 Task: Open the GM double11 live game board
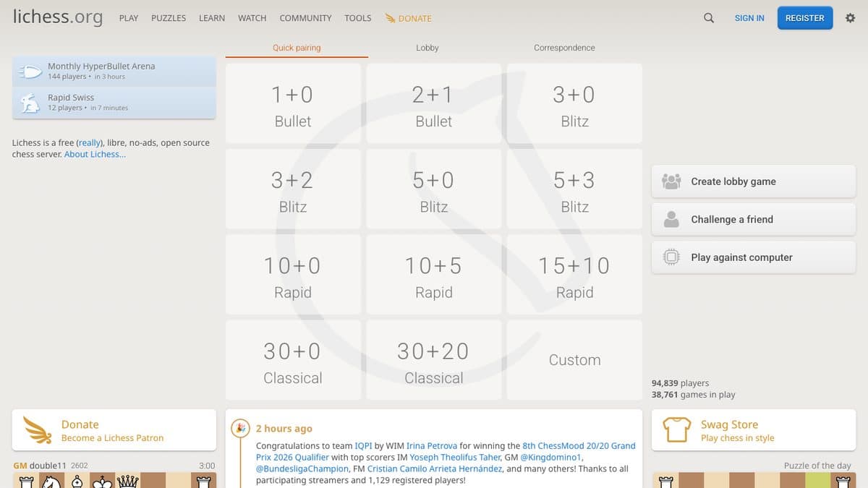point(114,480)
